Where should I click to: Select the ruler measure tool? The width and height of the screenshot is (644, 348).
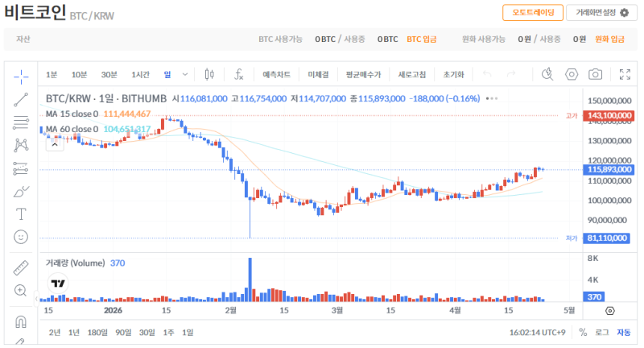pos(21,267)
